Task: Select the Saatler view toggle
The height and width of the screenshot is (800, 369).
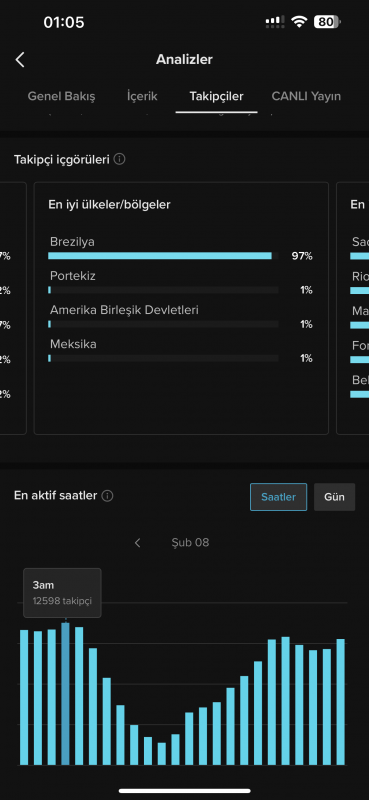Action: [x=279, y=497]
